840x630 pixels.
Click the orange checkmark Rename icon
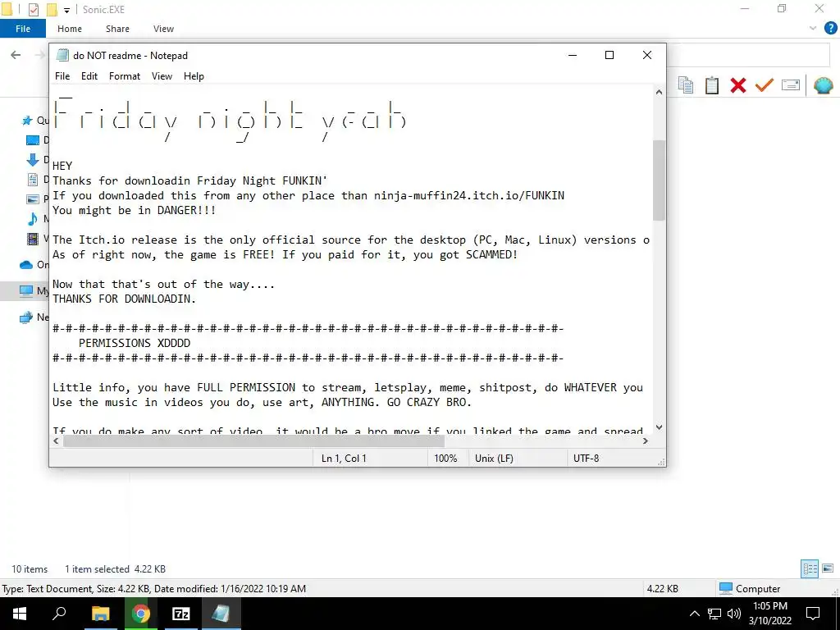pos(765,85)
